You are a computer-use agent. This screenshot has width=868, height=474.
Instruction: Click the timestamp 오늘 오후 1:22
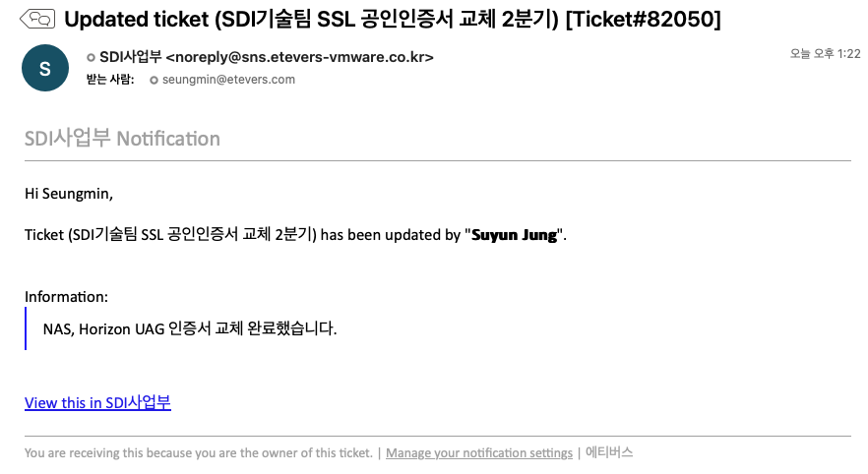point(825,54)
